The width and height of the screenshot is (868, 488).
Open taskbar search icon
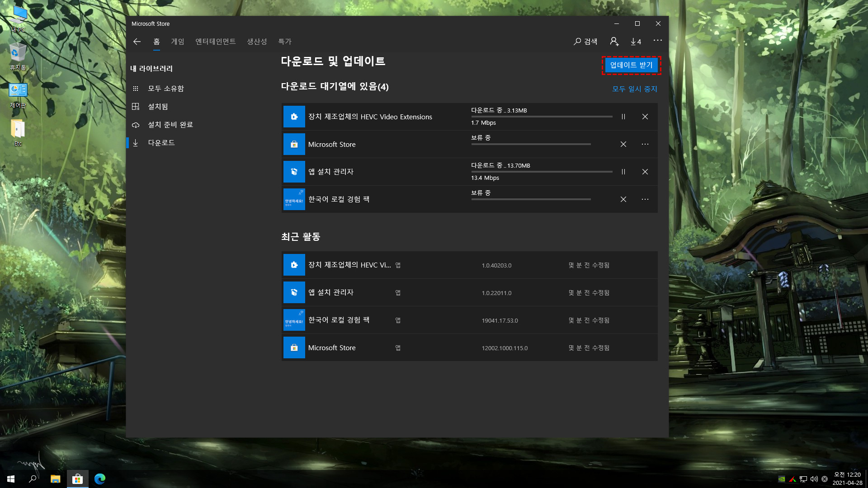click(33, 479)
